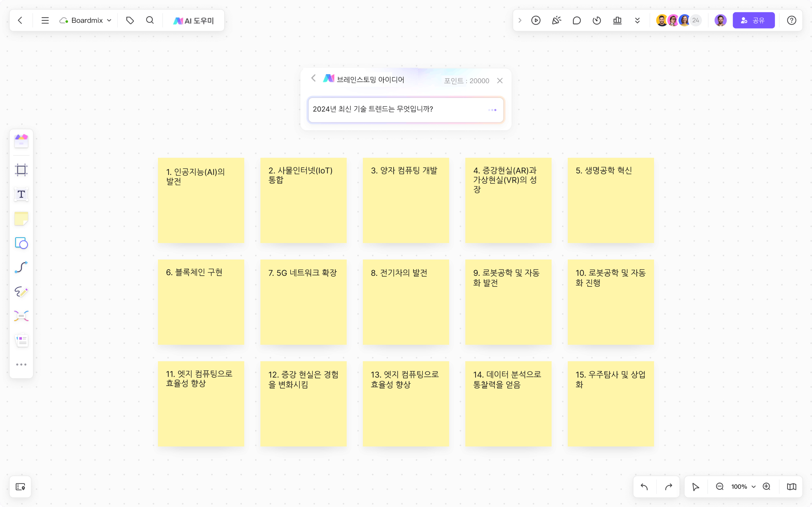Open the hamburger main menu
The image size is (812, 507).
click(45, 20)
